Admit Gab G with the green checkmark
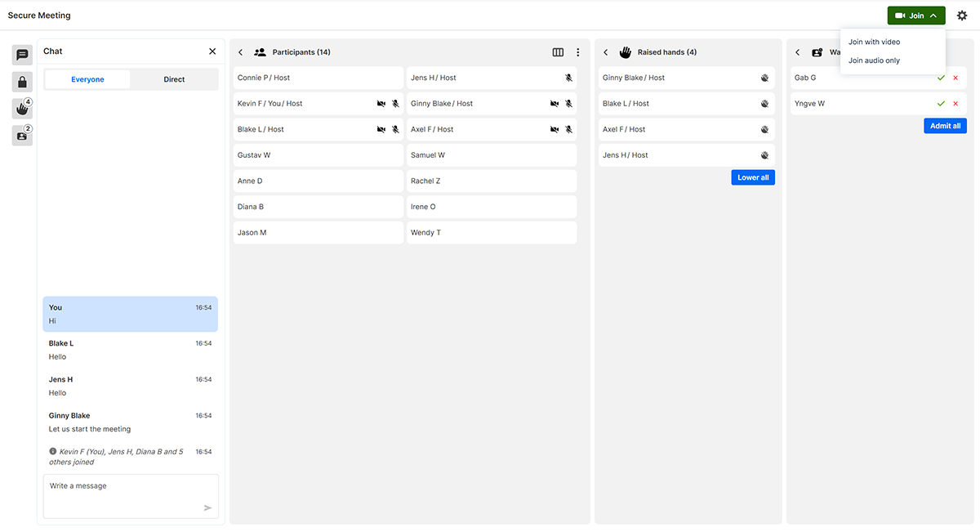This screenshot has height=532, width=980. pyautogui.click(x=941, y=78)
